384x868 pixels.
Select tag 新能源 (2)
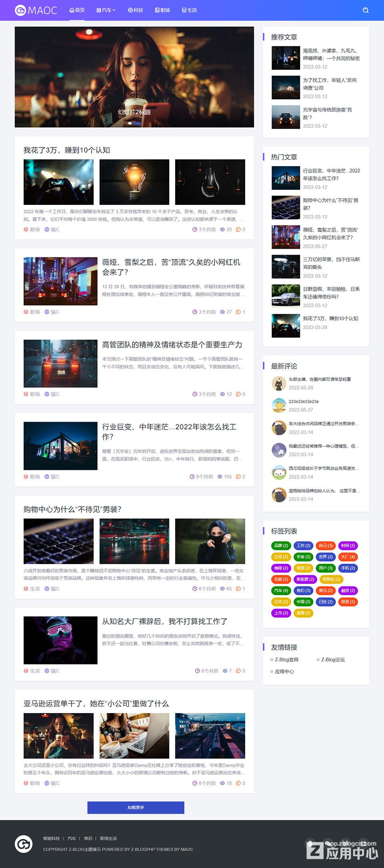[305, 579]
